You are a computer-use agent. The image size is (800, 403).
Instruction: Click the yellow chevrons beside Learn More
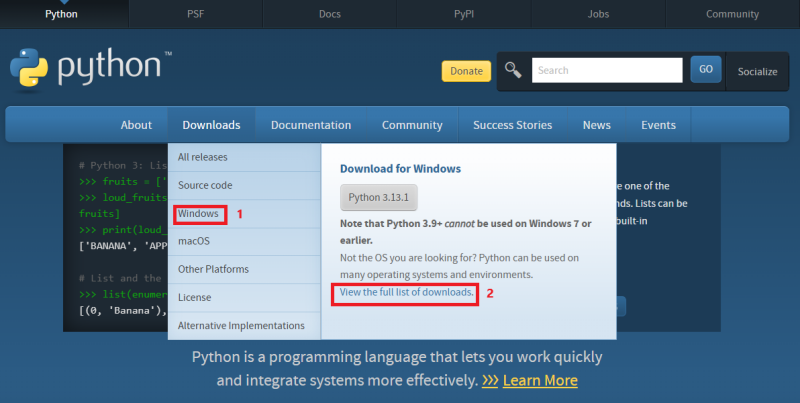click(490, 381)
